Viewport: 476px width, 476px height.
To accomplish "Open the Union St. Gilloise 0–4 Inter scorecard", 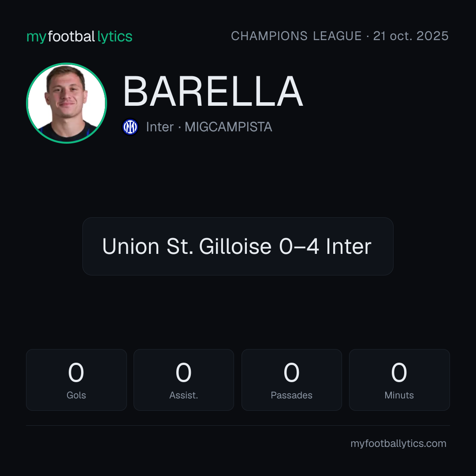I will (238, 246).
